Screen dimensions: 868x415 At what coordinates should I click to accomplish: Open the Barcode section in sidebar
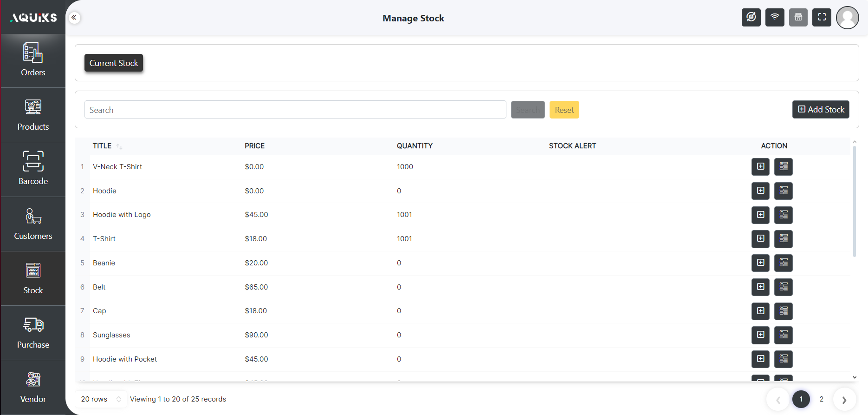tap(33, 169)
